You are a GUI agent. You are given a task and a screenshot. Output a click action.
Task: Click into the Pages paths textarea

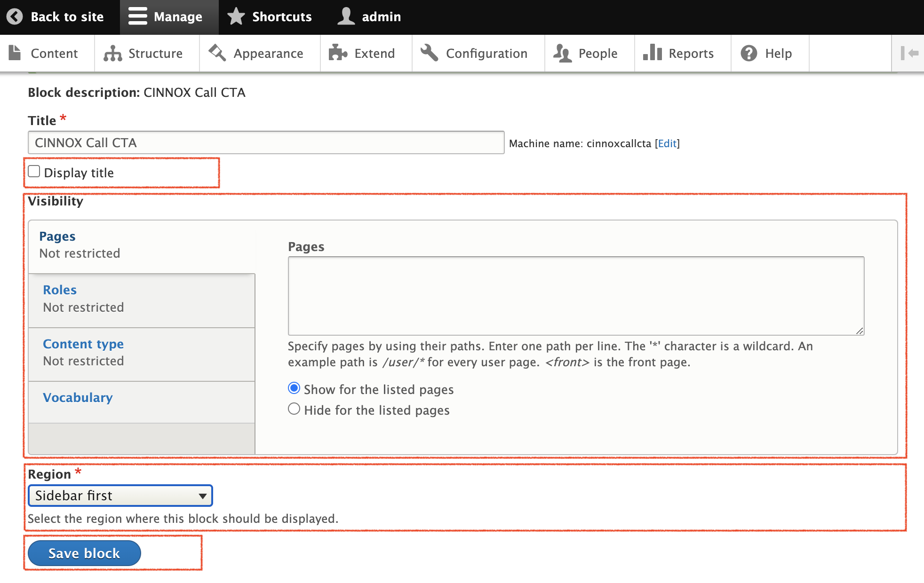(x=576, y=296)
